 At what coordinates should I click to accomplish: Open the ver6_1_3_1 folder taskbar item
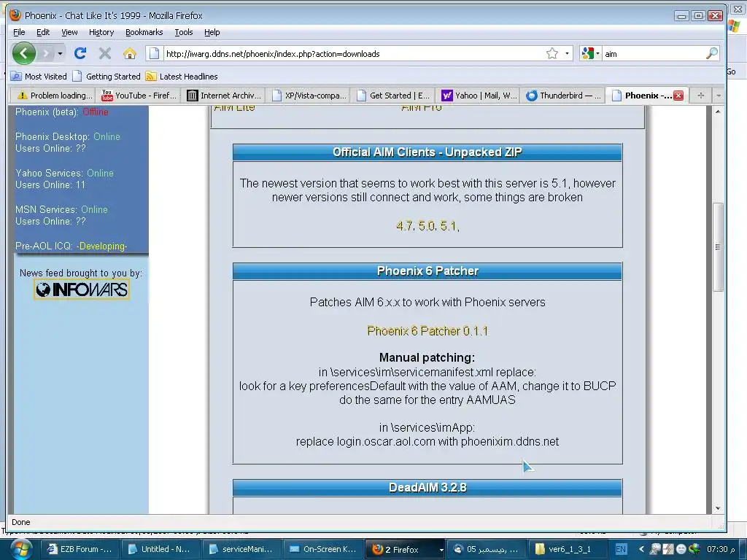tap(566, 549)
